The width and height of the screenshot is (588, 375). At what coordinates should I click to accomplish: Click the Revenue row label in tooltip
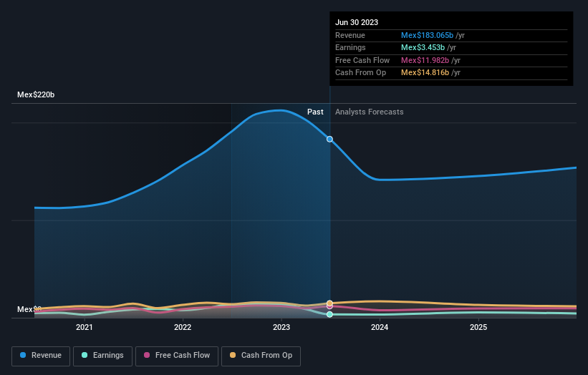[350, 35]
